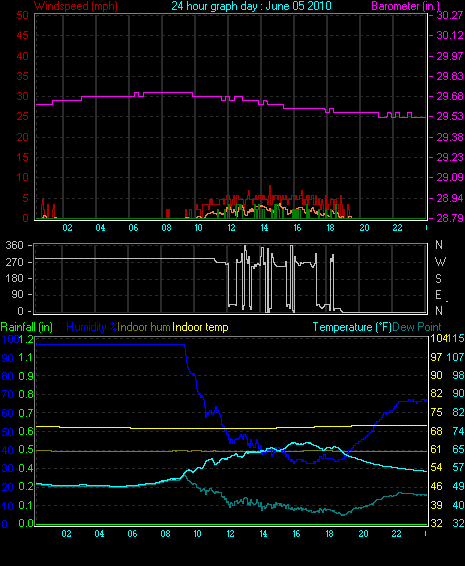465x566 pixels.
Task: Click barometer scale value 29.83
Action: point(450,76)
